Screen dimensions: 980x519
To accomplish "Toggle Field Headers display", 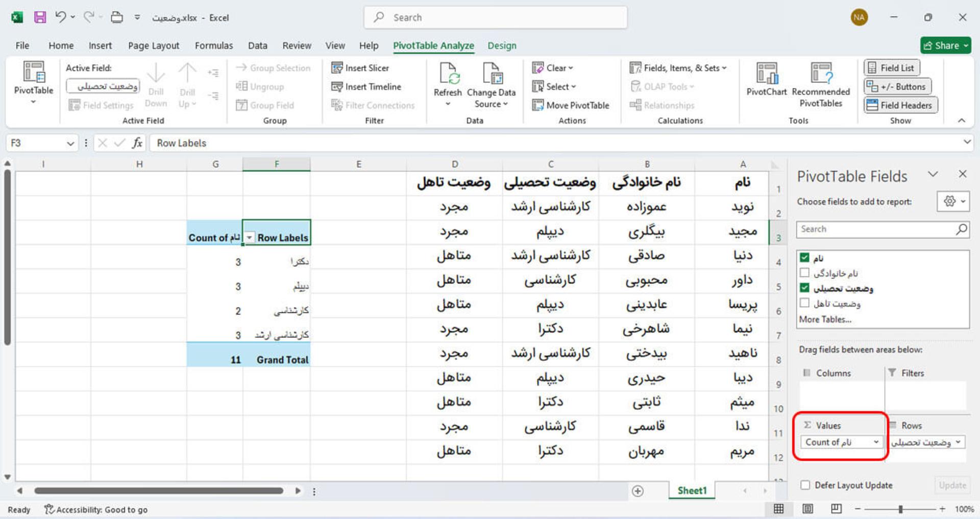I will tap(900, 105).
